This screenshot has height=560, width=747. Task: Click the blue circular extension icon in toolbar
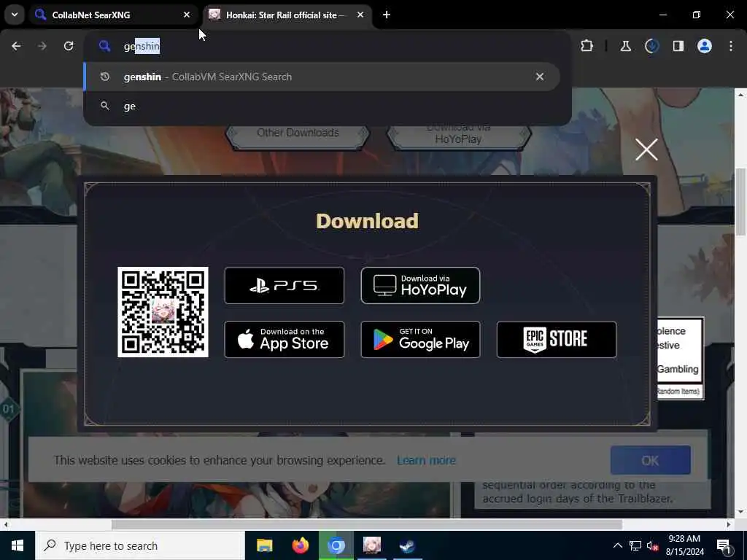point(651,46)
